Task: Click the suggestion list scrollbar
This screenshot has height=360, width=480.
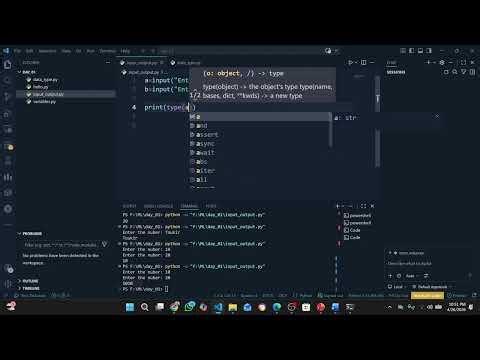Action: pos(331,130)
